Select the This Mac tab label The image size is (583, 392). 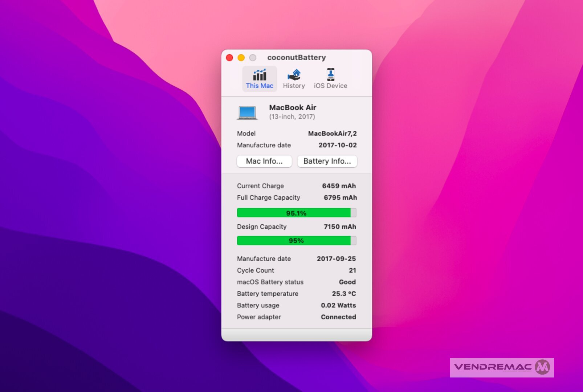(260, 86)
